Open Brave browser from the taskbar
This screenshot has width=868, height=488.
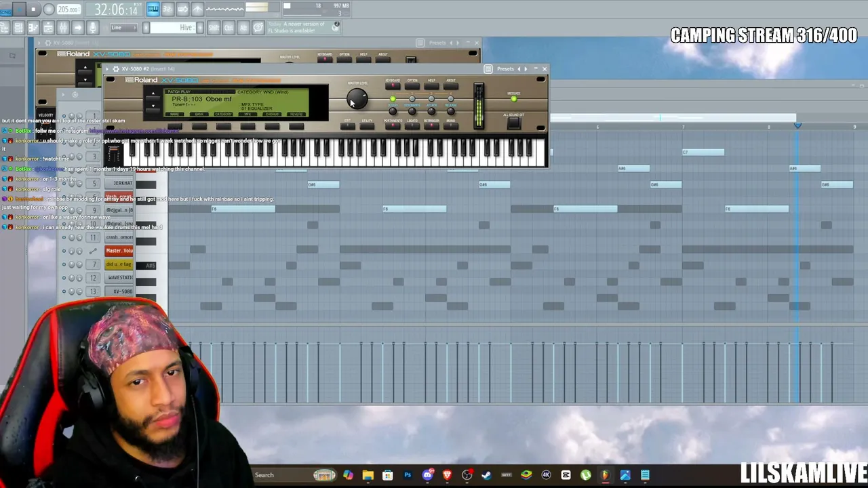[447, 475]
